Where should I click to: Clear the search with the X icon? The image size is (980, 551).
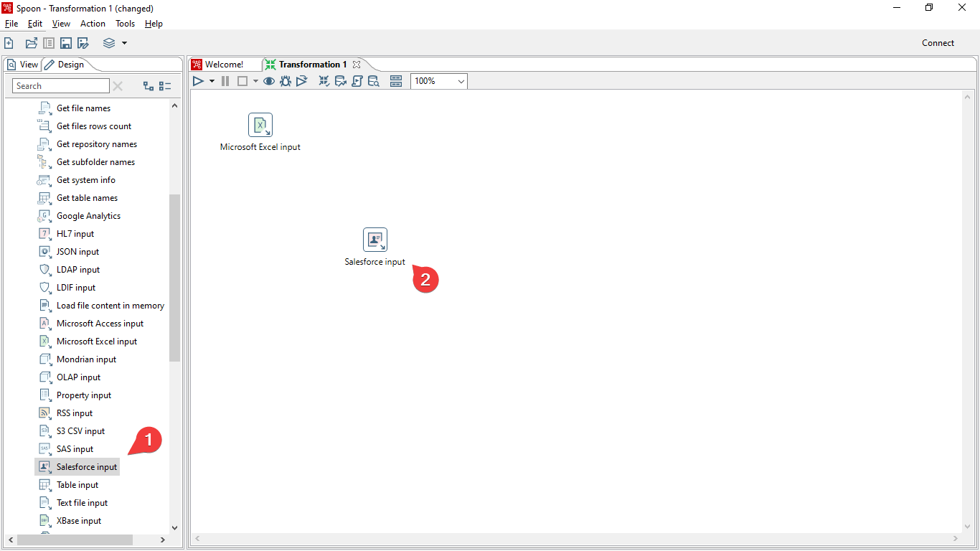pos(118,86)
